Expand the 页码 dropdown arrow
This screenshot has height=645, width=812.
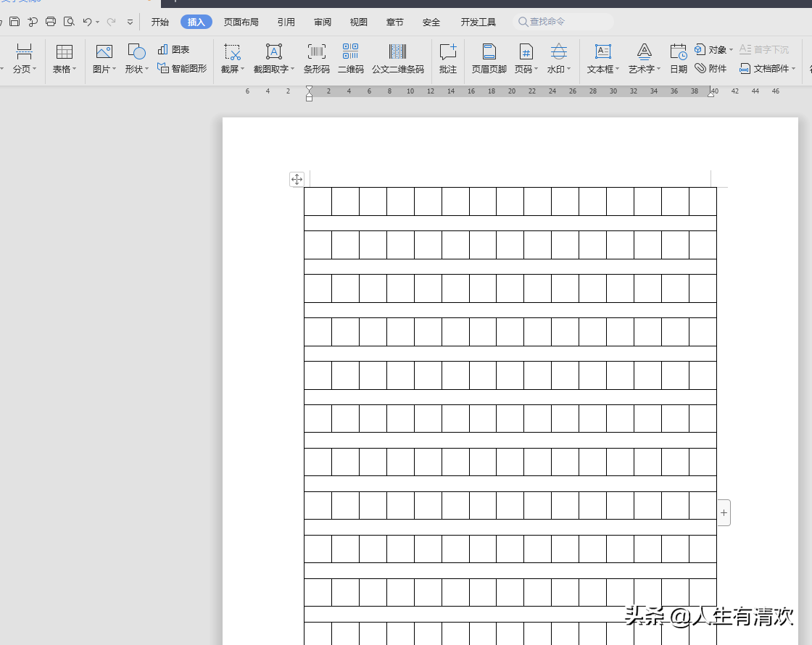point(536,69)
